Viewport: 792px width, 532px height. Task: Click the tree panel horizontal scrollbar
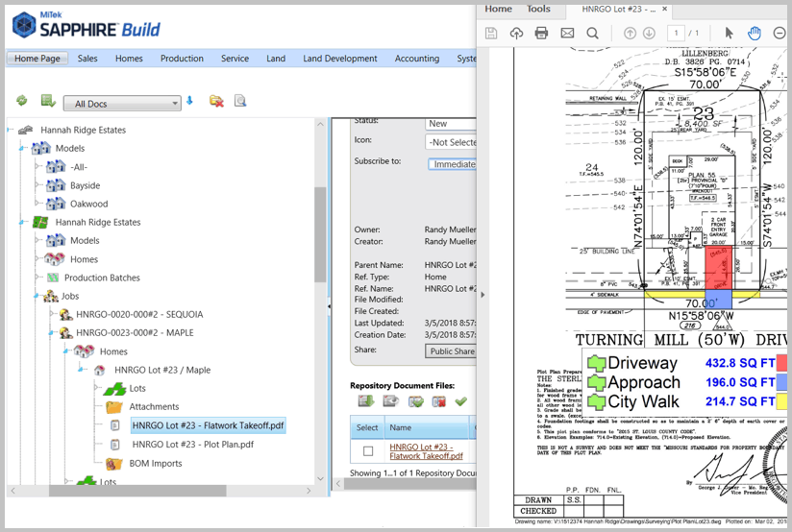click(137, 490)
